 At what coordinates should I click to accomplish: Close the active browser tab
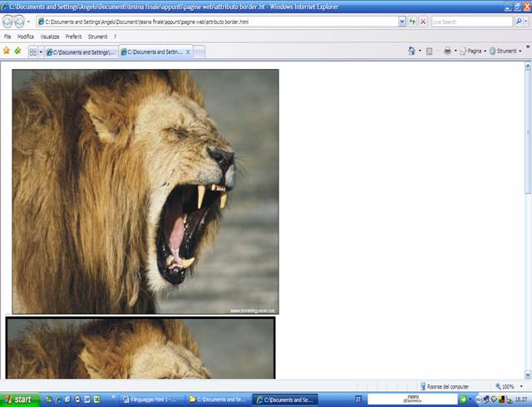[188, 52]
